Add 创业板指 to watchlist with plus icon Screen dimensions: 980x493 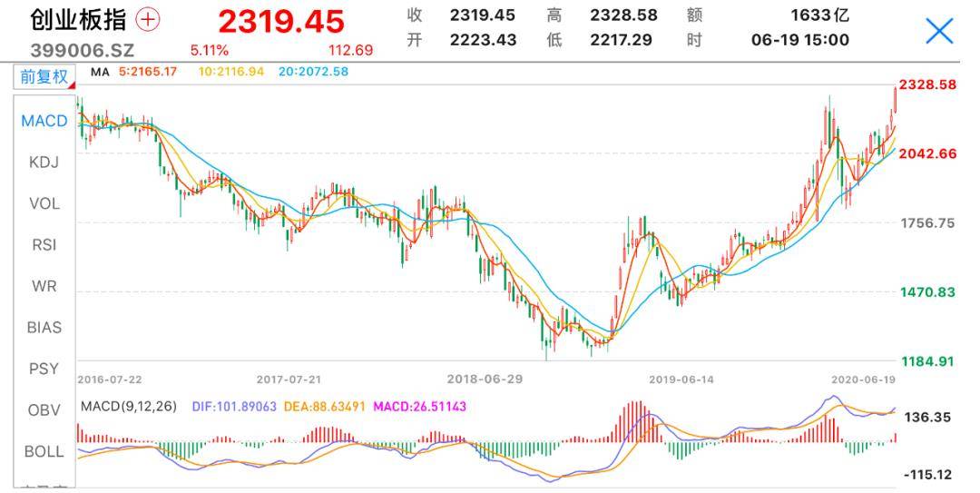[148, 20]
